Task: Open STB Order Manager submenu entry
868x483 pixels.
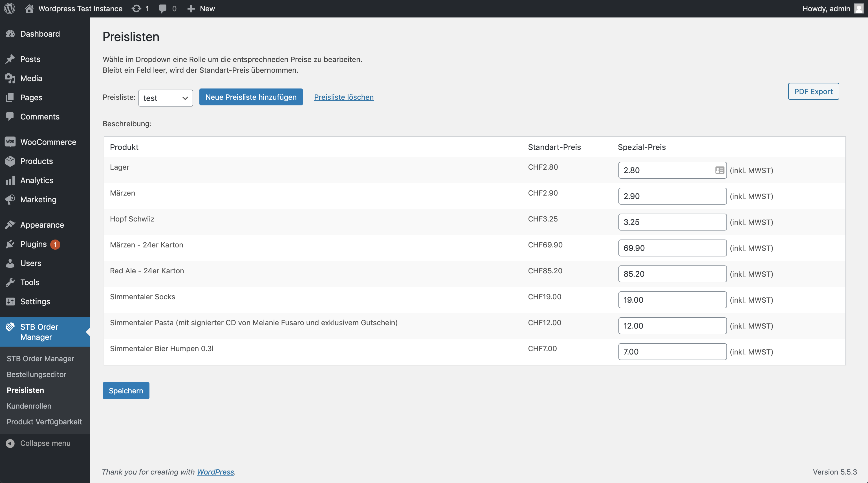Action: pyautogui.click(x=40, y=358)
